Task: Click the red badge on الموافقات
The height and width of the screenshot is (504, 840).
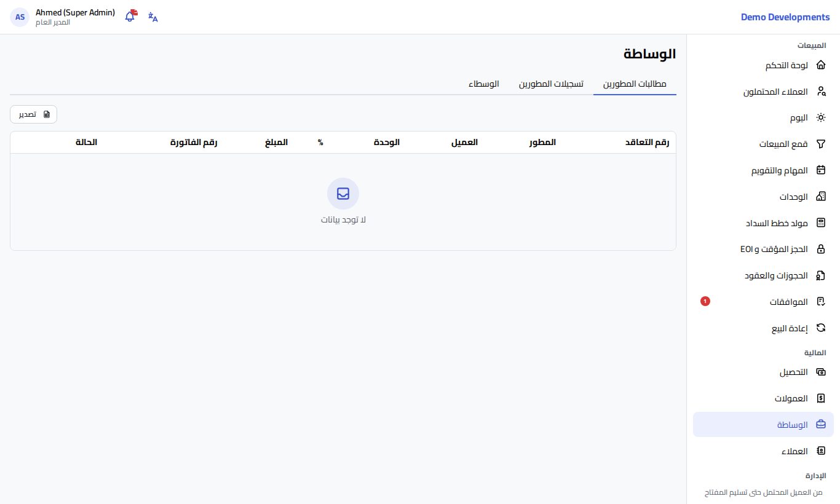Action: (705, 301)
